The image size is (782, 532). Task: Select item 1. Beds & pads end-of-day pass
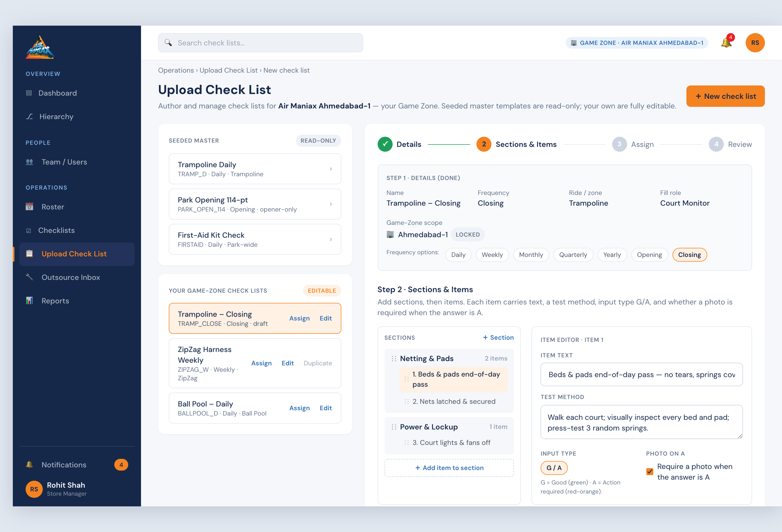tap(453, 379)
